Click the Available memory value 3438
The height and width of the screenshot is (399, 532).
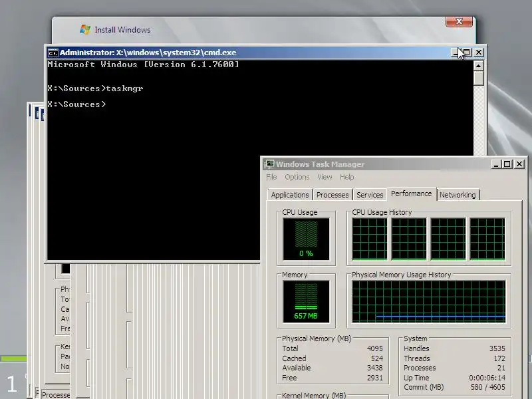374,368
